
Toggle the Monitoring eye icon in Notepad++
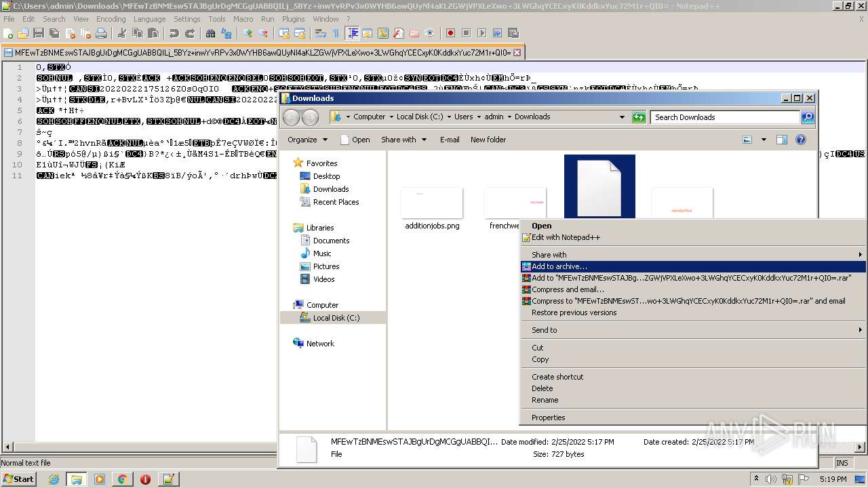(429, 33)
